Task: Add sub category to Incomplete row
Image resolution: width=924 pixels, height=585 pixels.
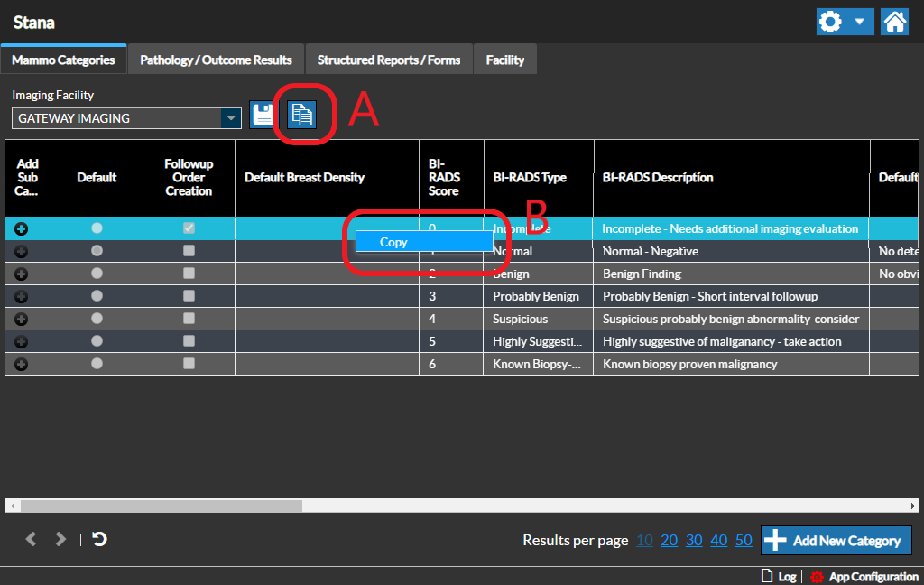Action: pos(22,229)
